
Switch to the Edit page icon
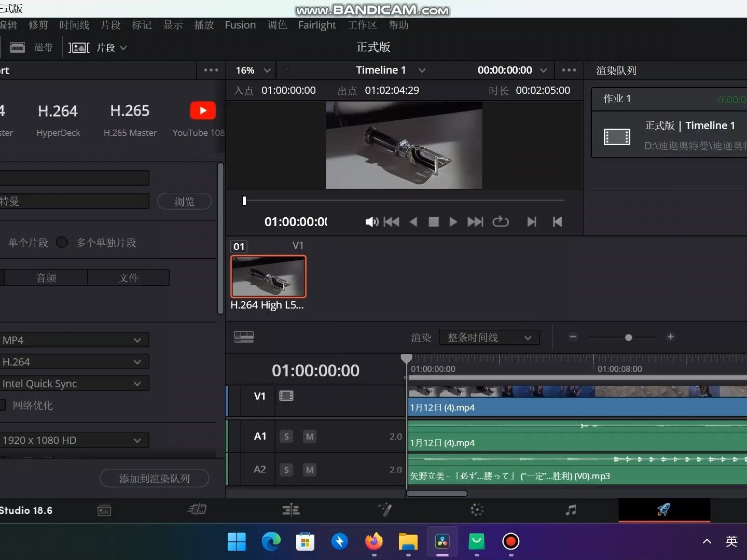tap(292, 510)
